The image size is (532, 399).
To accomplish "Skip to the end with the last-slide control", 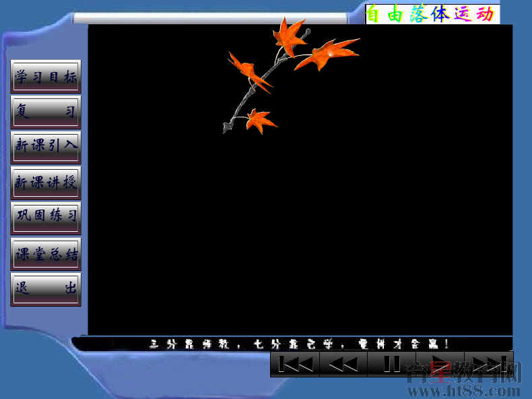I will [x=489, y=364].
